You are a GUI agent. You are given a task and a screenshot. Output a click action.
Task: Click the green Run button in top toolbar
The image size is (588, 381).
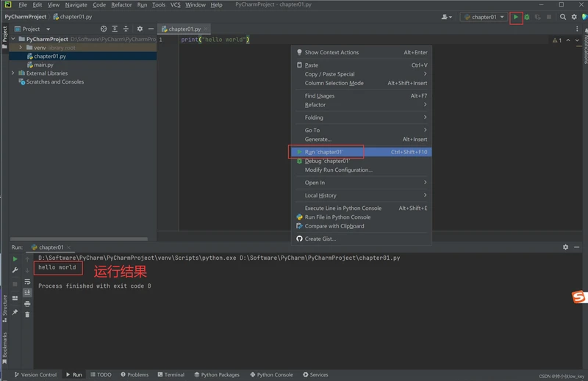pos(516,17)
